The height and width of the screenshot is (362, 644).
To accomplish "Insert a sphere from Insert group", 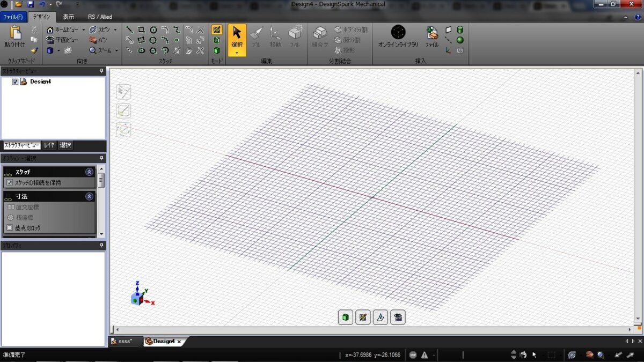I will (460, 40).
